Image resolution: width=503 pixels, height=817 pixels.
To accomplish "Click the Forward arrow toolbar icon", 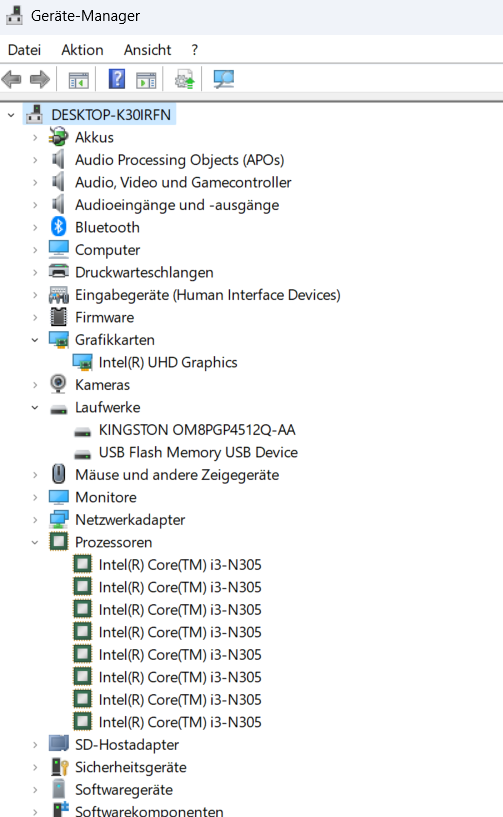I will pyautogui.click(x=40, y=80).
